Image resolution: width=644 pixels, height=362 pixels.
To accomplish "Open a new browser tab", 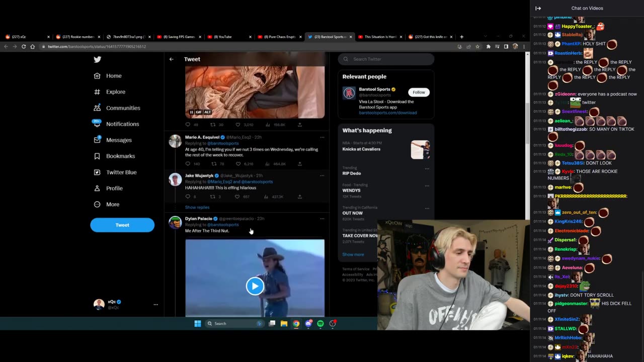I will click(x=462, y=37).
